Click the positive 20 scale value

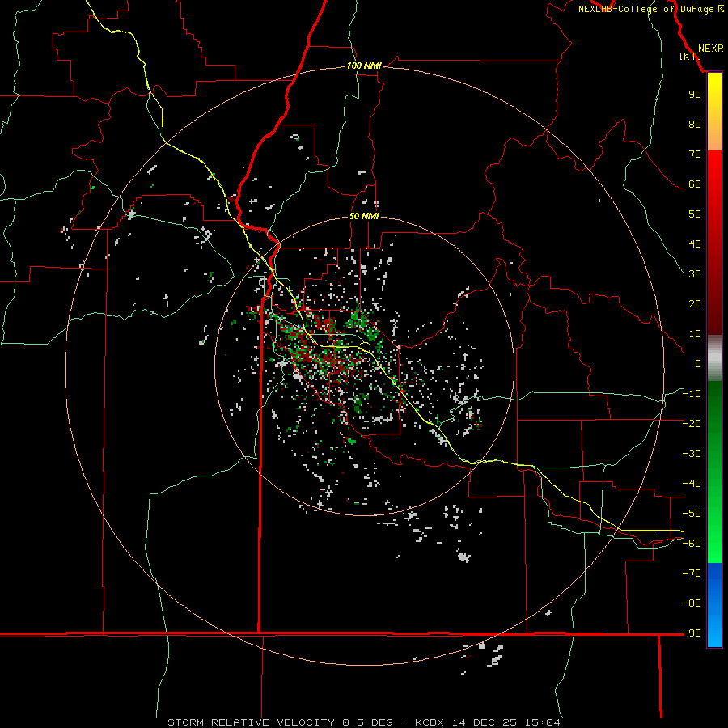pos(695,303)
